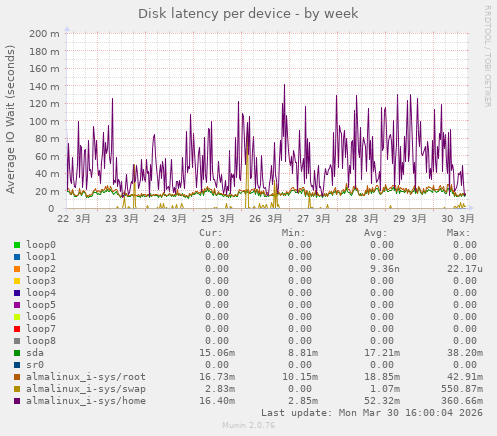
Task: Click the sr0 navy legend swatch
Action: pos(17,365)
